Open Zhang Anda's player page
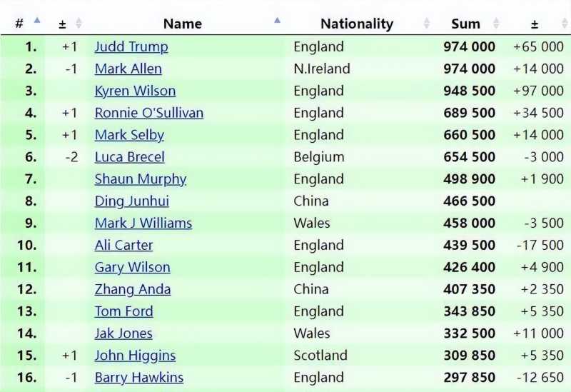 click(x=133, y=290)
